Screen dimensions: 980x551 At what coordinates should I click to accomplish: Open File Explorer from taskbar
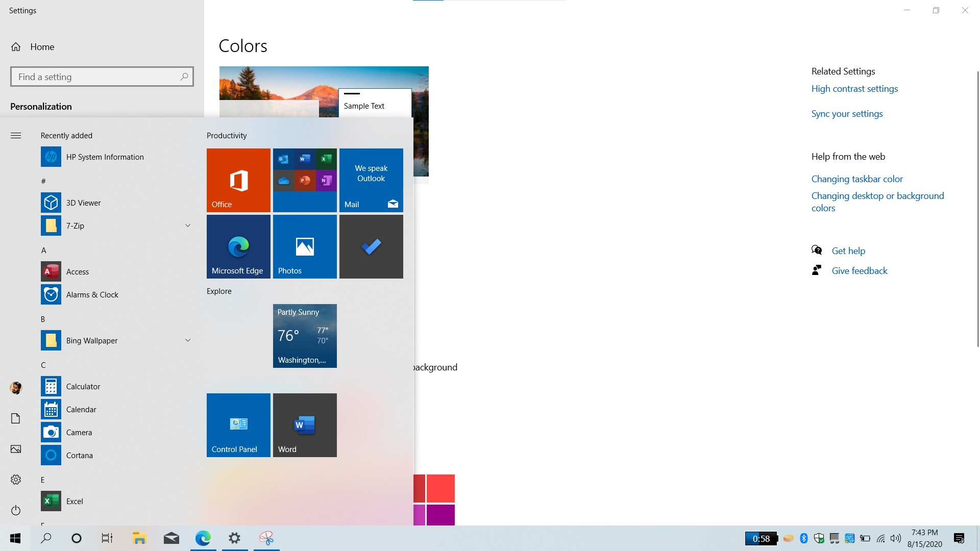(139, 538)
